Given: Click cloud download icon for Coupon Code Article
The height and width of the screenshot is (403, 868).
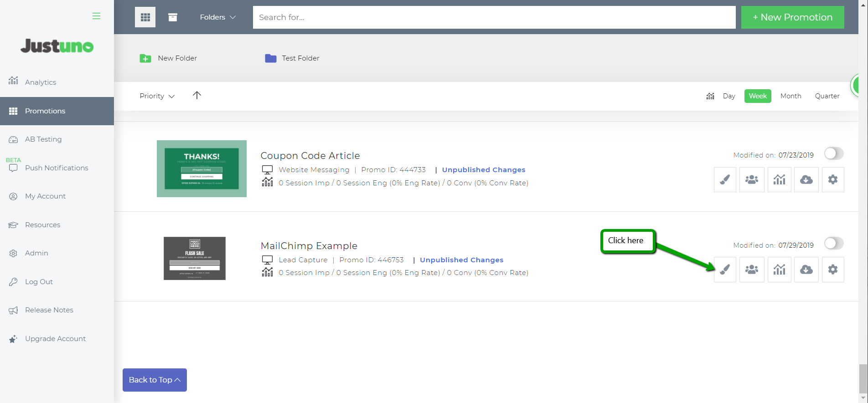Looking at the screenshot, I should [806, 180].
